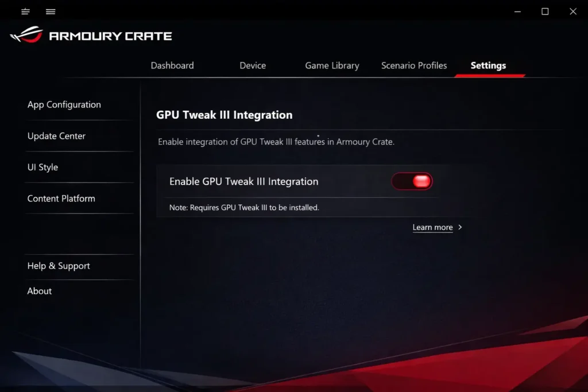
Task: Click the filter-style icon in the title bar
Action: [x=25, y=11]
